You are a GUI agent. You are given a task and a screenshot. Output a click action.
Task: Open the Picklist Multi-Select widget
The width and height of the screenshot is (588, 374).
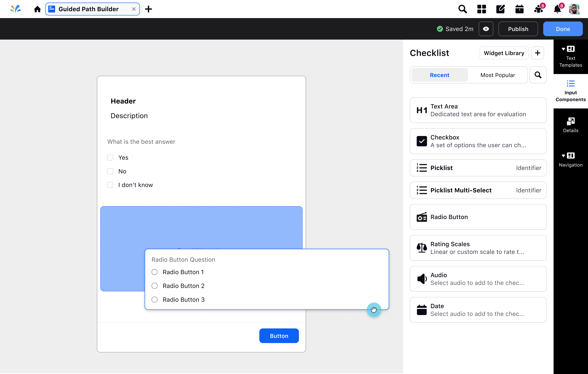(478, 190)
